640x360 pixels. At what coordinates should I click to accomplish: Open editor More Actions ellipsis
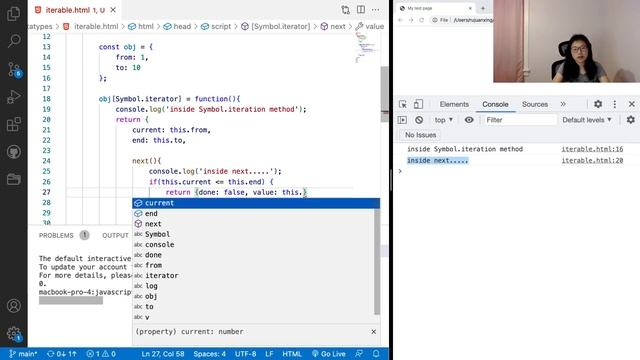[x=376, y=10]
